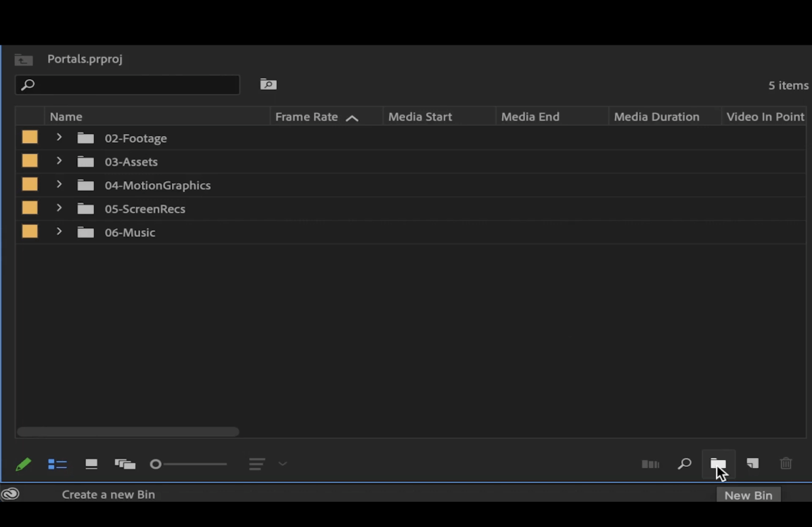Click the label color swatch of 04-MotionGraphics
The height and width of the screenshot is (527, 812).
coord(30,185)
